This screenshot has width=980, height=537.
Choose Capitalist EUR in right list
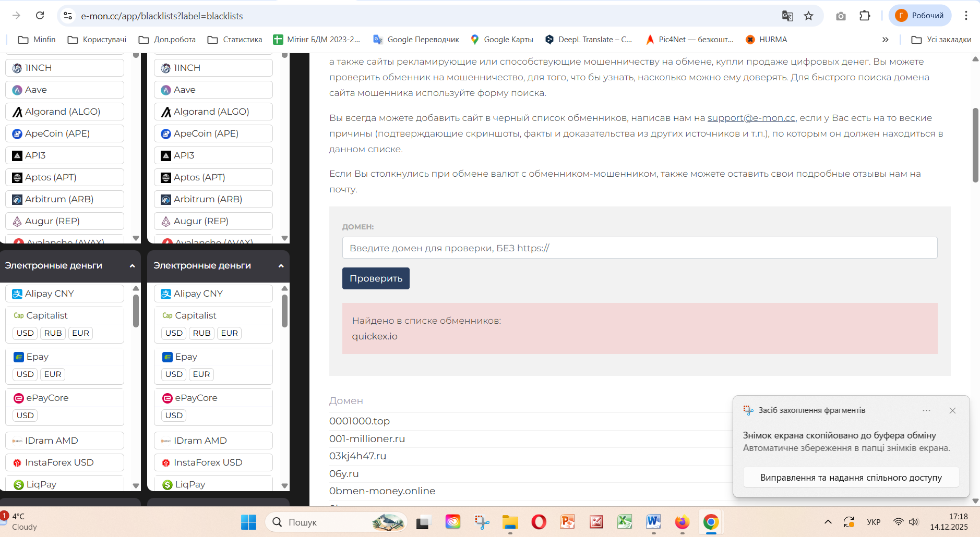229,333
